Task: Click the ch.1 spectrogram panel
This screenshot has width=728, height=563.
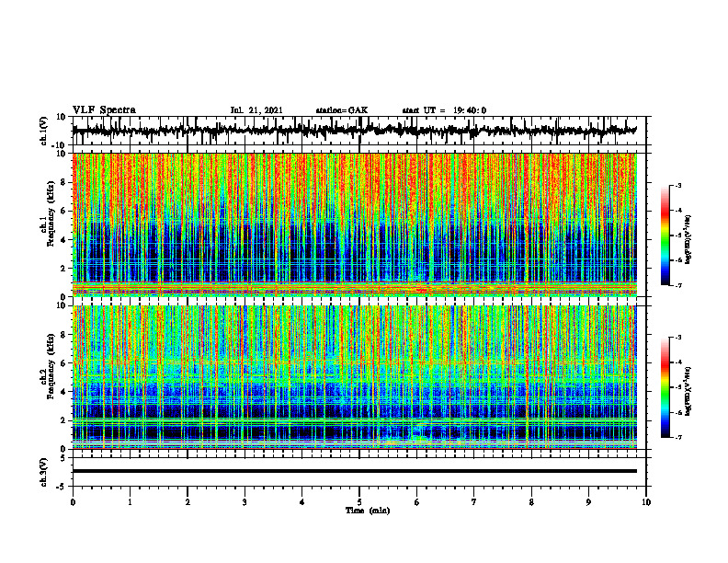Action: 354,224
